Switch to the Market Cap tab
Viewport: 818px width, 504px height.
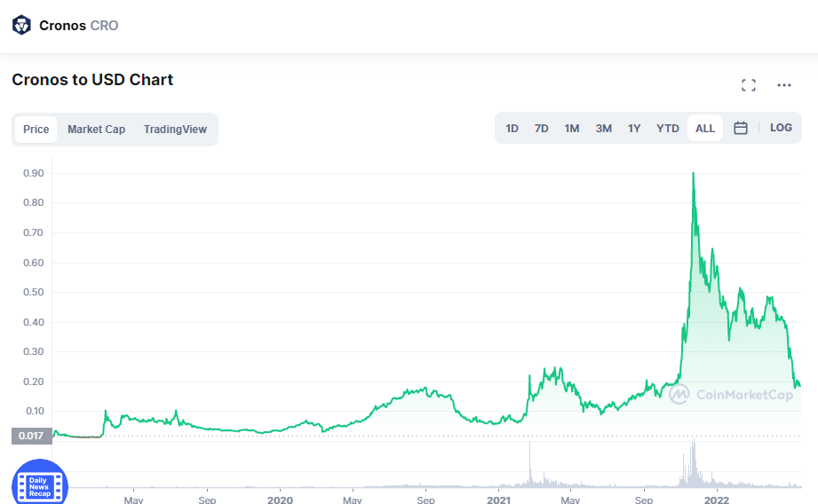click(x=97, y=130)
